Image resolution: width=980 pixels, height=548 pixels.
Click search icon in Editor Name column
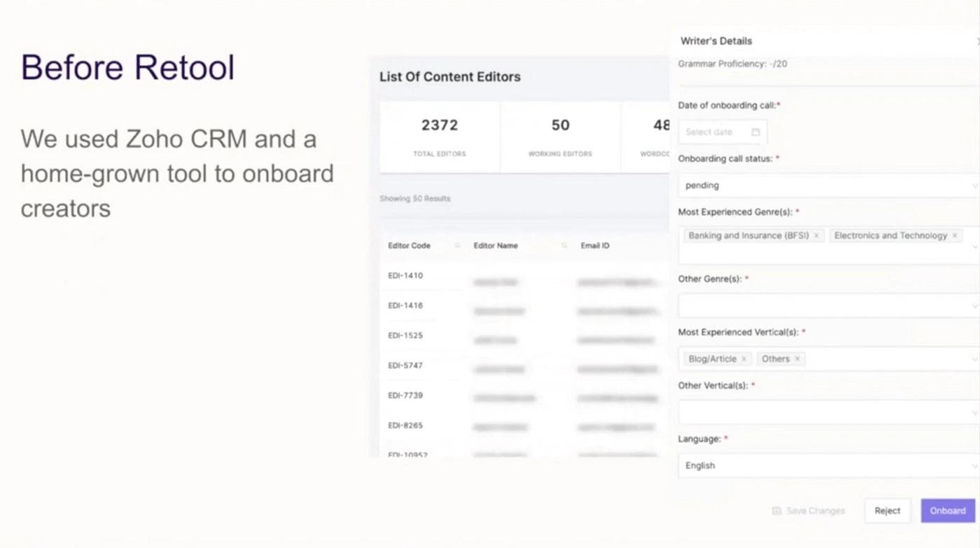564,246
